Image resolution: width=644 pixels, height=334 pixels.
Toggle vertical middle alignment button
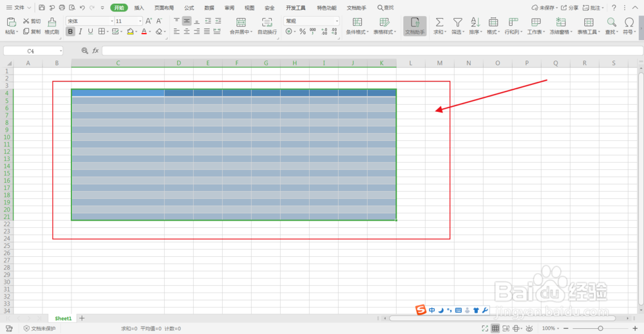point(187,21)
